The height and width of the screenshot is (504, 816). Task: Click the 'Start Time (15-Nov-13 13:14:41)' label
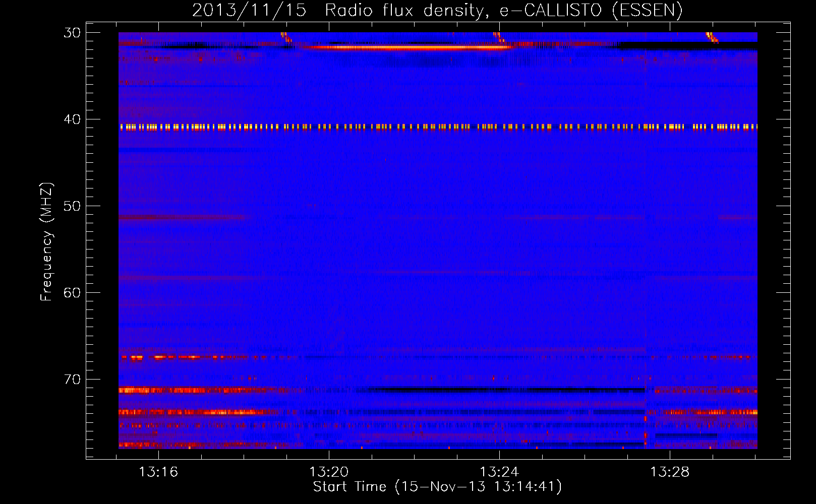tap(437, 487)
